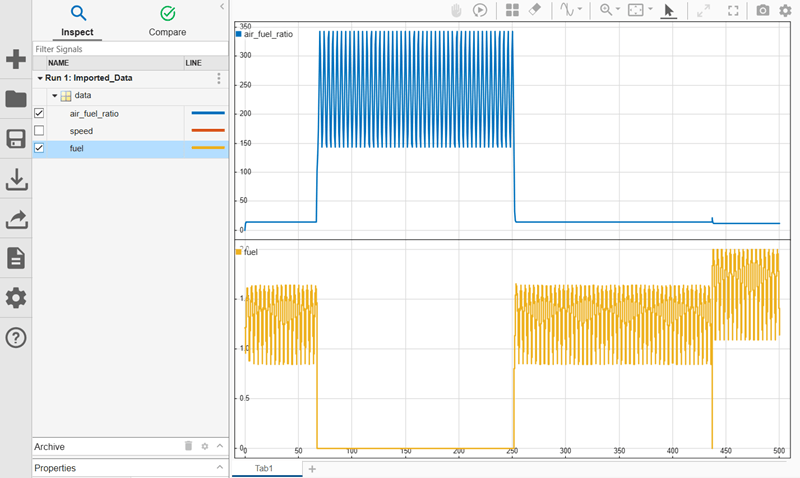Collapse the data node arrow
800x478 pixels.
(55, 95)
